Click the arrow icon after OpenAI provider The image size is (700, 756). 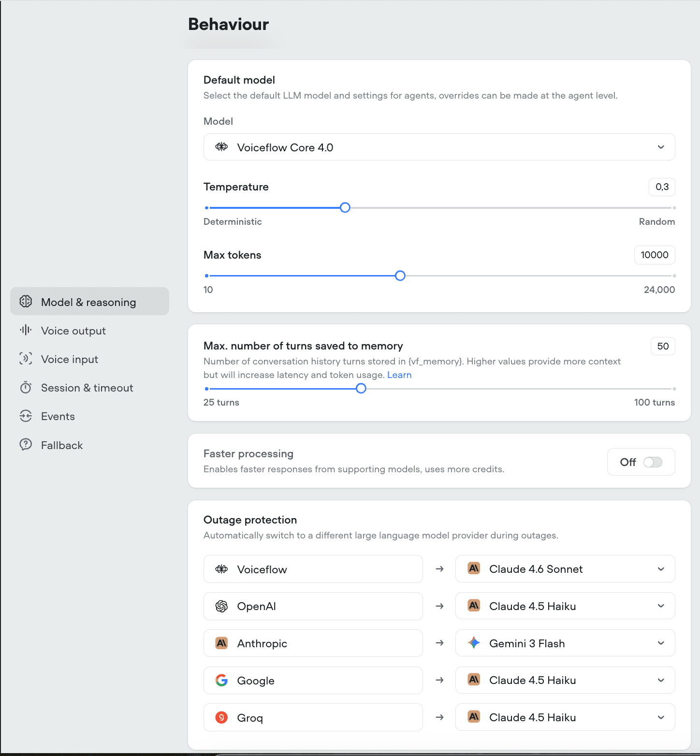click(439, 606)
